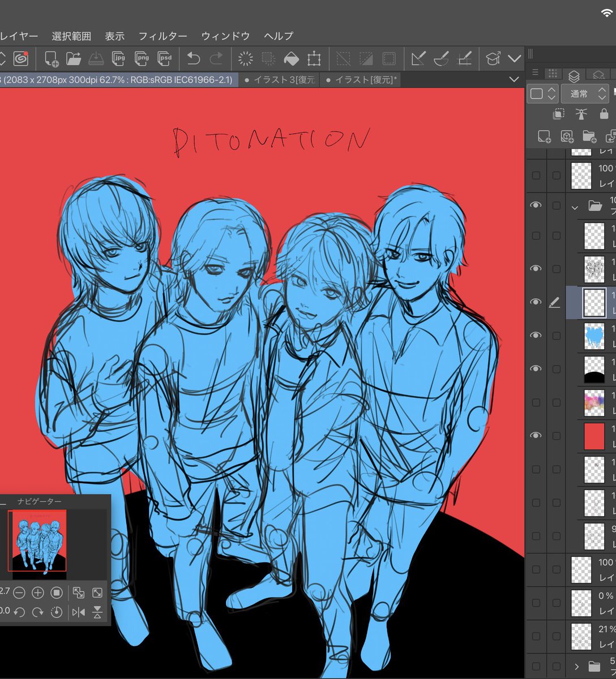Switch to the イラスト3[復元 tab

click(x=280, y=80)
